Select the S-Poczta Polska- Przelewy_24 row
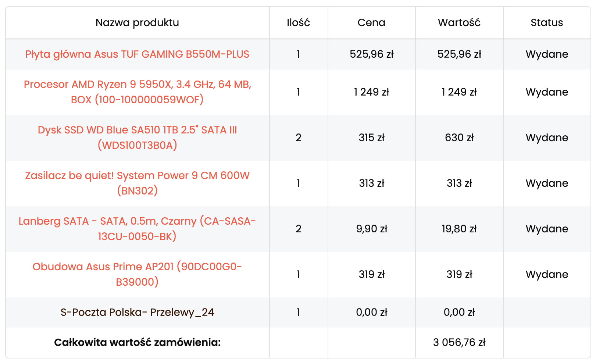 click(x=137, y=312)
